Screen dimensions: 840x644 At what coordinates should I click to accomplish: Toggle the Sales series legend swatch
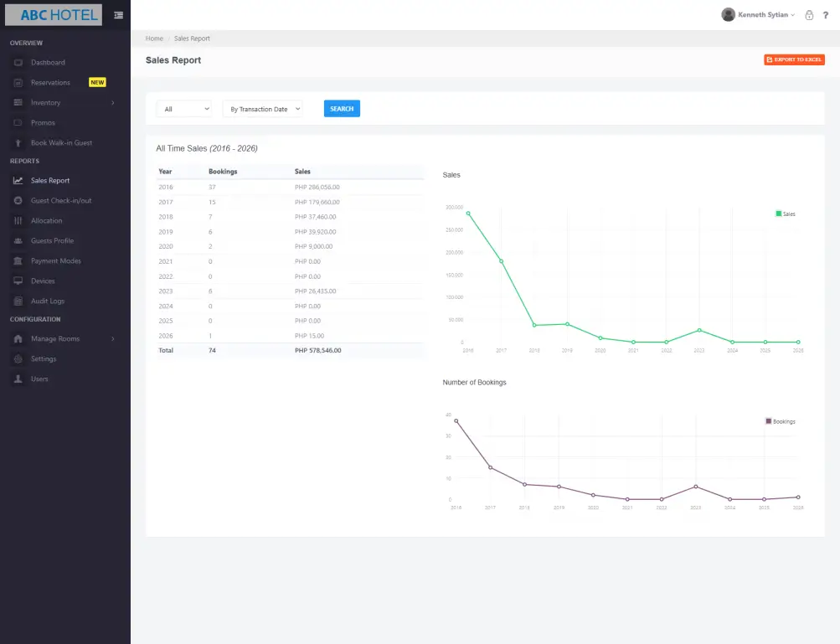tap(778, 214)
